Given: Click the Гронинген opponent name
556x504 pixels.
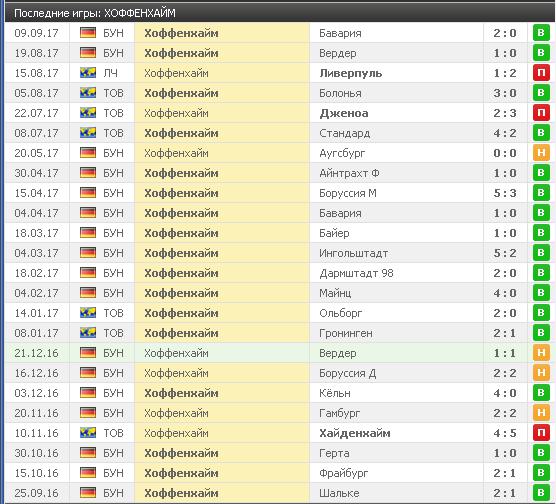Looking at the screenshot, I should (346, 333).
